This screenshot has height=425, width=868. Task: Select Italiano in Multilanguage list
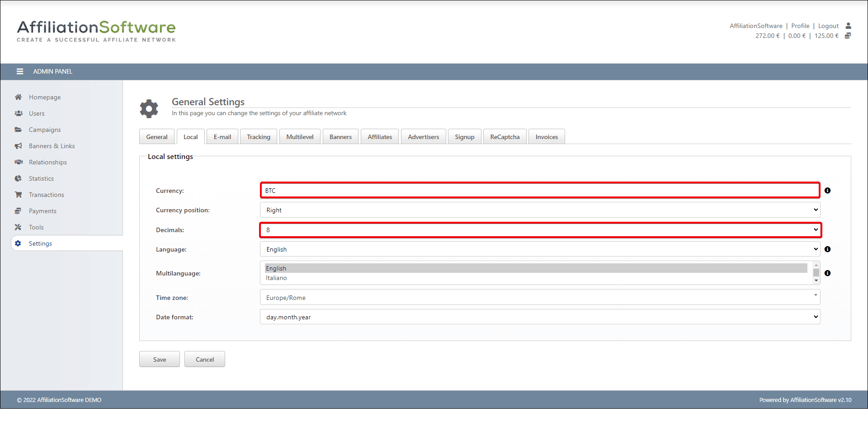tap(276, 278)
